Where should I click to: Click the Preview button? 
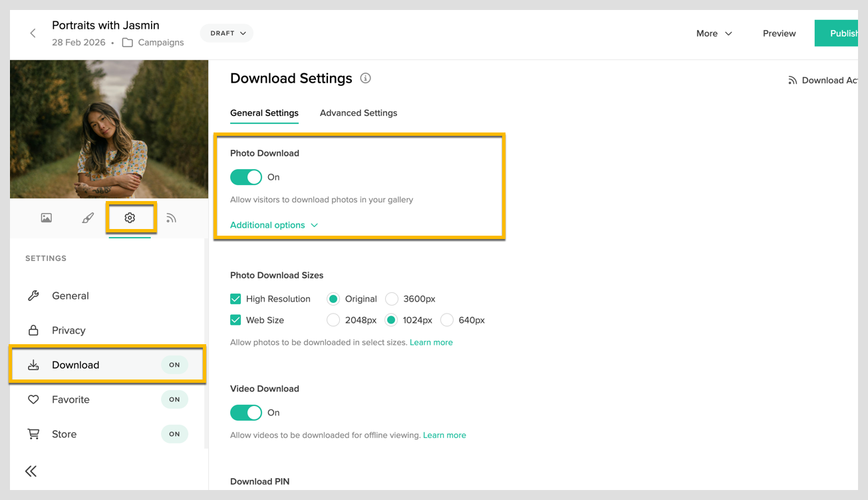click(778, 33)
